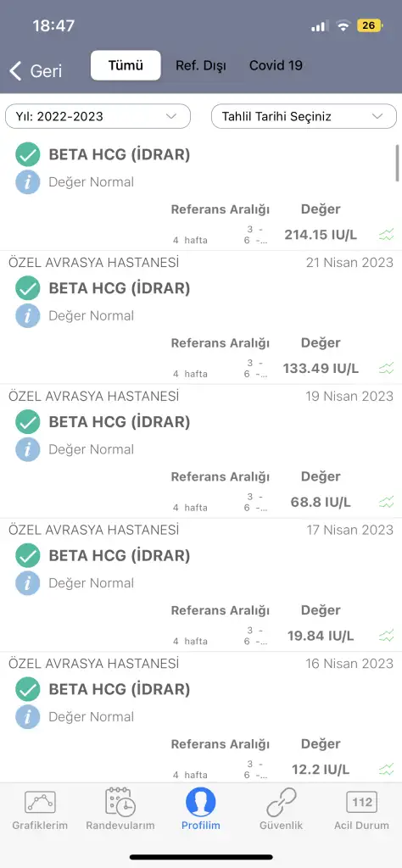Image resolution: width=402 pixels, height=868 pixels.
Task: Select the Tümü tab
Action: (x=126, y=65)
